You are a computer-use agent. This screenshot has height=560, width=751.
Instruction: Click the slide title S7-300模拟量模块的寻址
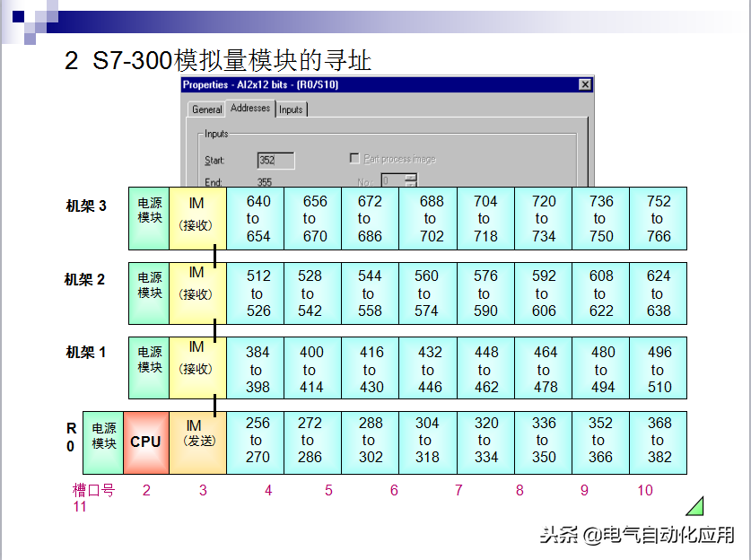pyautogui.click(x=231, y=61)
